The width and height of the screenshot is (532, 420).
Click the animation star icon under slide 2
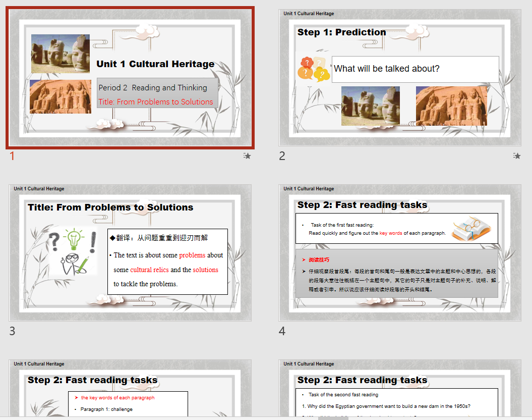516,156
